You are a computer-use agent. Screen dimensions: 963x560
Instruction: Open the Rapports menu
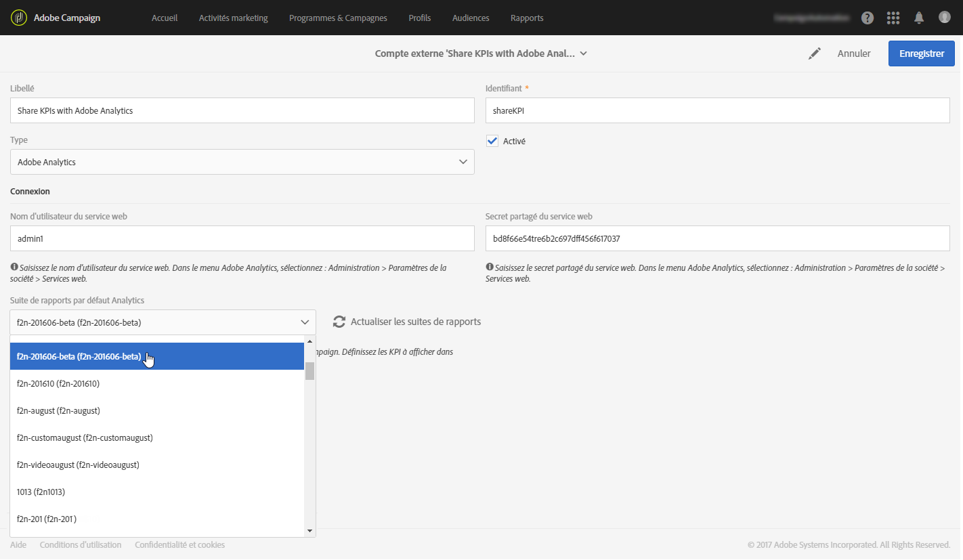click(x=527, y=18)
